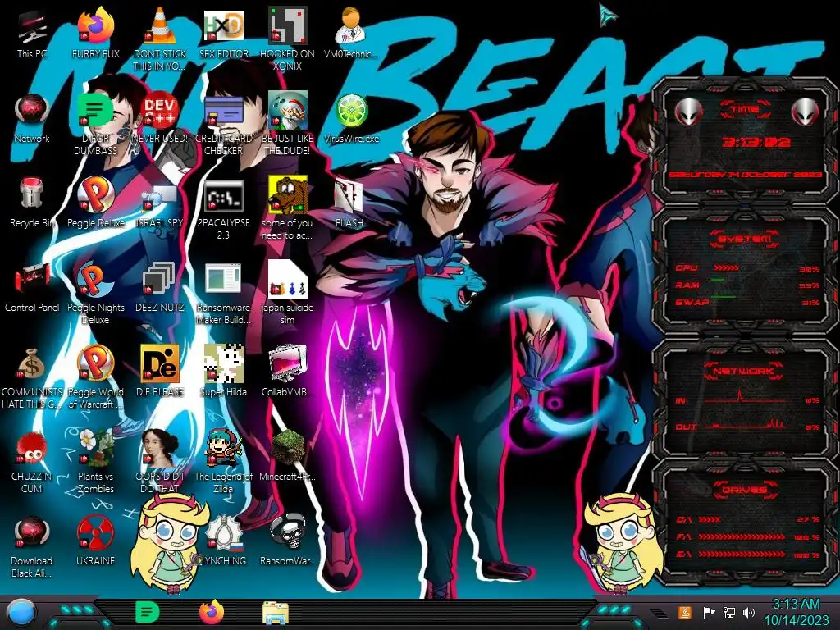
Task: Select the japan suicide sim icon
Action: pyautogui.click(x=287, y=293)
